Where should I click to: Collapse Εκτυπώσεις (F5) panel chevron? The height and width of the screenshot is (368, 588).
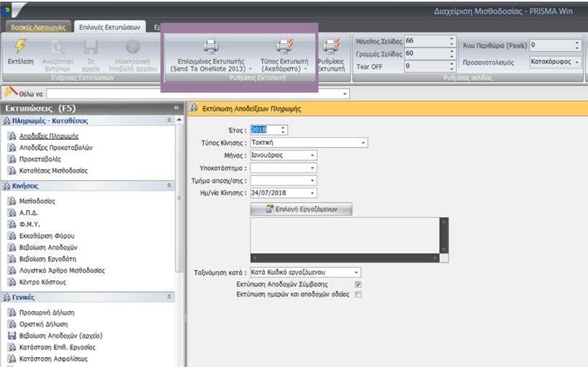click(176, 108)
